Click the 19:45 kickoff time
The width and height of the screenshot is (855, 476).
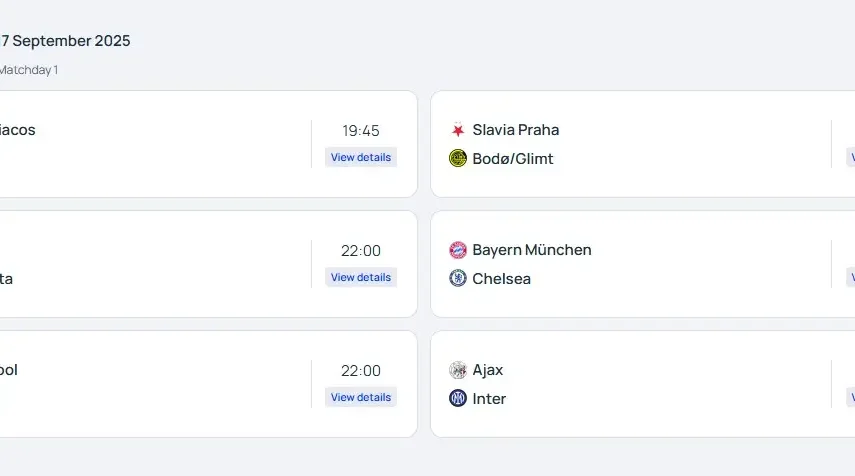pyautogui.click(x=361, y=131)
